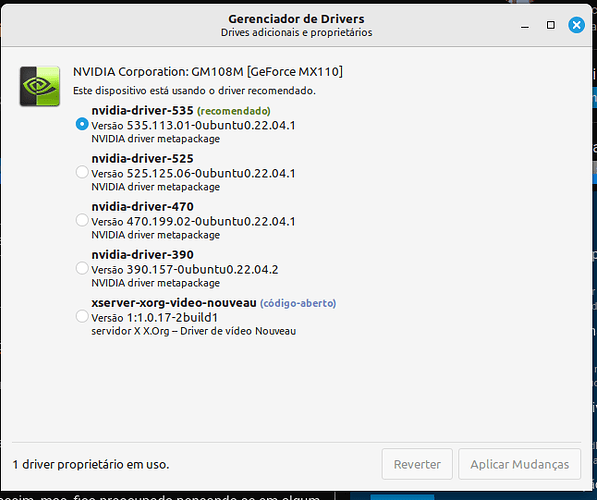The image size is (597, 500).
Task: Select the nvidia-driver-525 radio button
Action: (x=82, y=172)
